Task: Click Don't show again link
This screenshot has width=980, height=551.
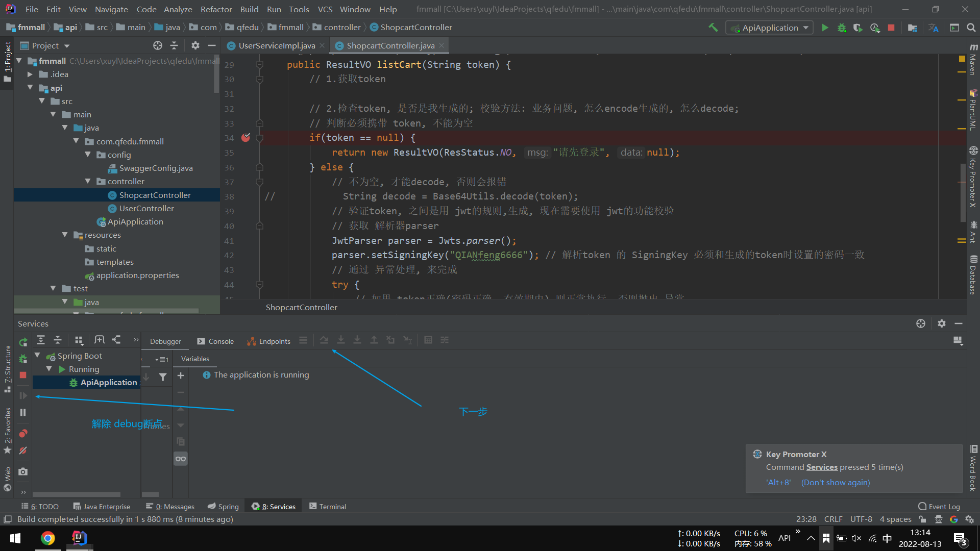Action: [836, 483]
